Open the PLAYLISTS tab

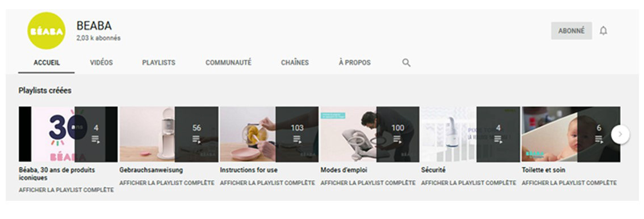pos(158,63)
